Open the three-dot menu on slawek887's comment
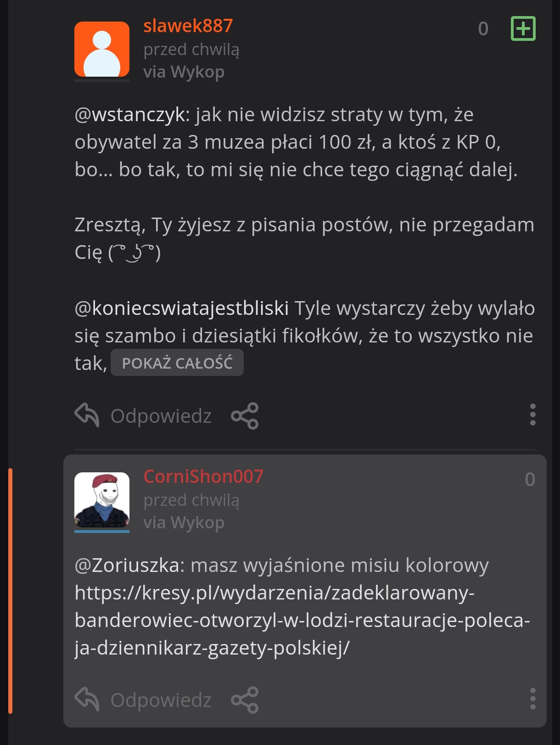This screenshot has height=745, width=560. click(x=532, y=415)
